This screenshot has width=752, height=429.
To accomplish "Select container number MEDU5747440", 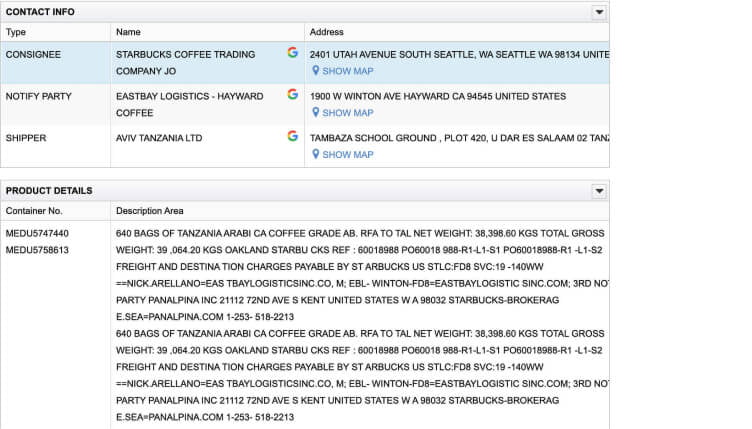I will [x=37, y=233].
